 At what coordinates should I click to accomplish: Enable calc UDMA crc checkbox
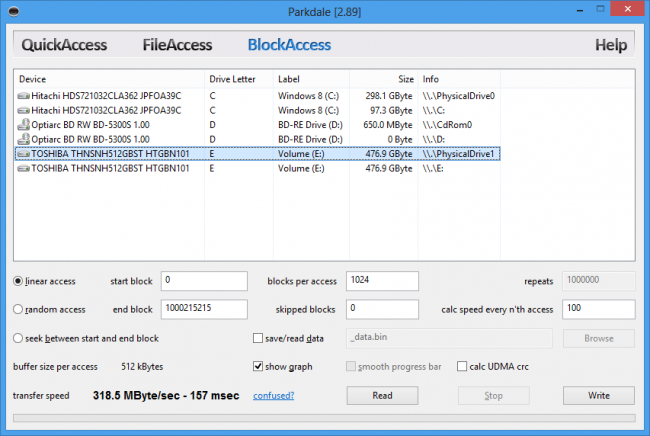(463, 366)
